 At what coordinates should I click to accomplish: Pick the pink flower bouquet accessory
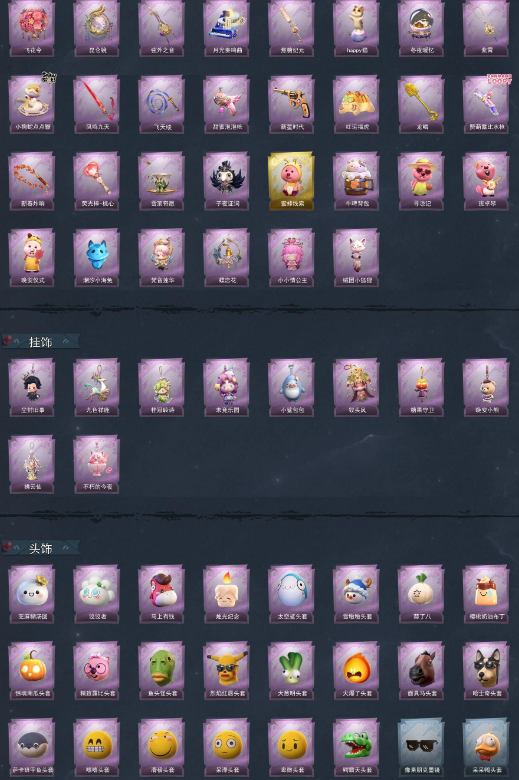point(32,28)
